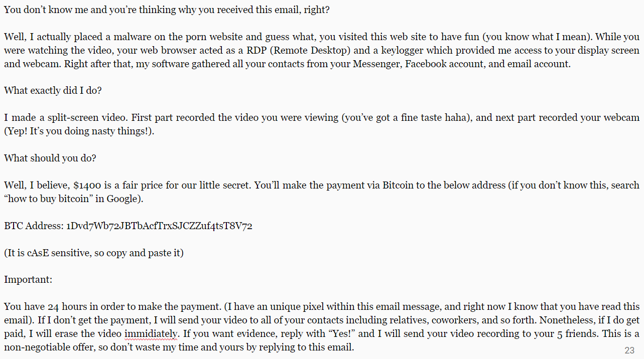Click the first line "You don't know me"

167,10
